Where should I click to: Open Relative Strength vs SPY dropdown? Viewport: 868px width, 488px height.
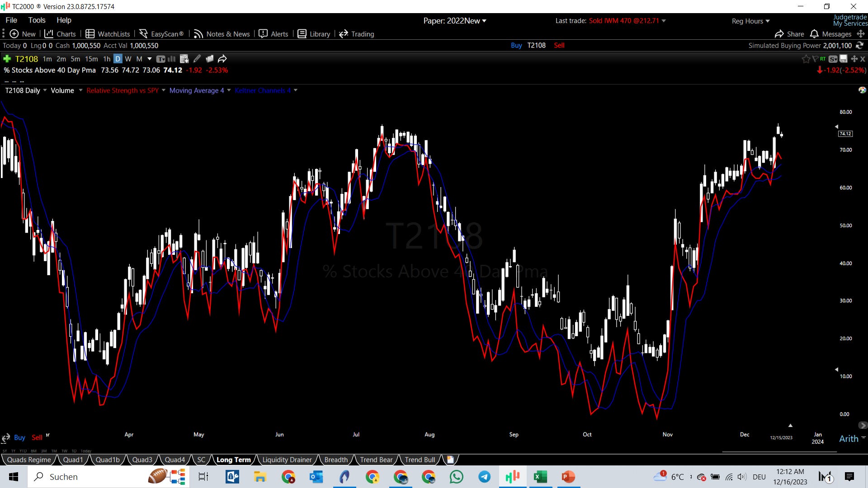pyautogui.click(x=164, y=90)
